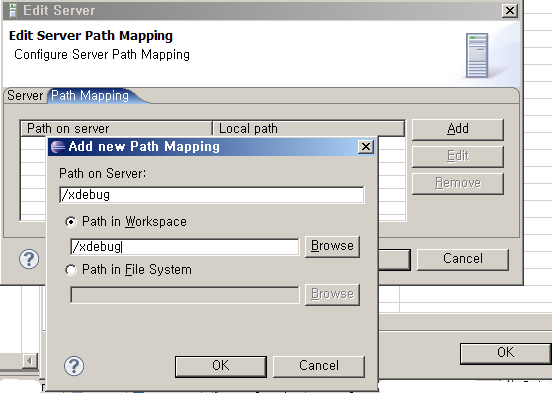Close the Edit Server window
This screenshot has height=393, width=552.
509,11
